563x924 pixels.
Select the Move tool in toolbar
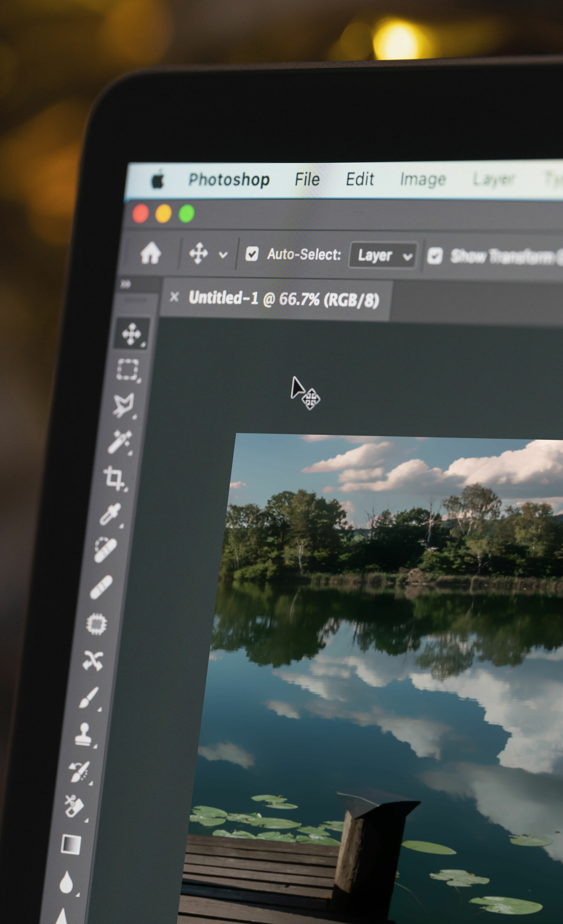131,334
